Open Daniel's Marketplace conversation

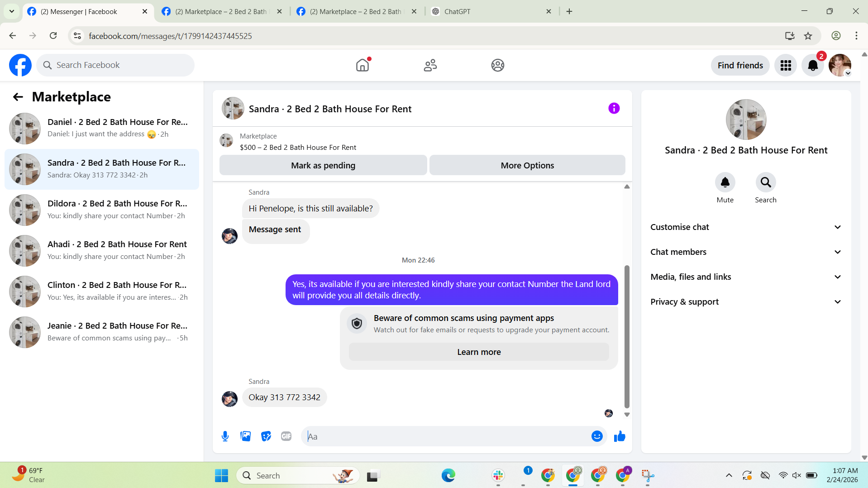pos(102,129)
